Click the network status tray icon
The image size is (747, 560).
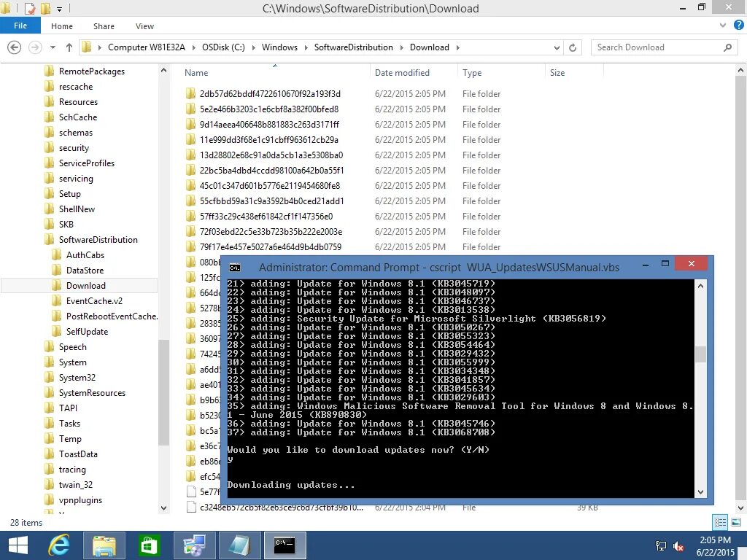pos(660,545)
